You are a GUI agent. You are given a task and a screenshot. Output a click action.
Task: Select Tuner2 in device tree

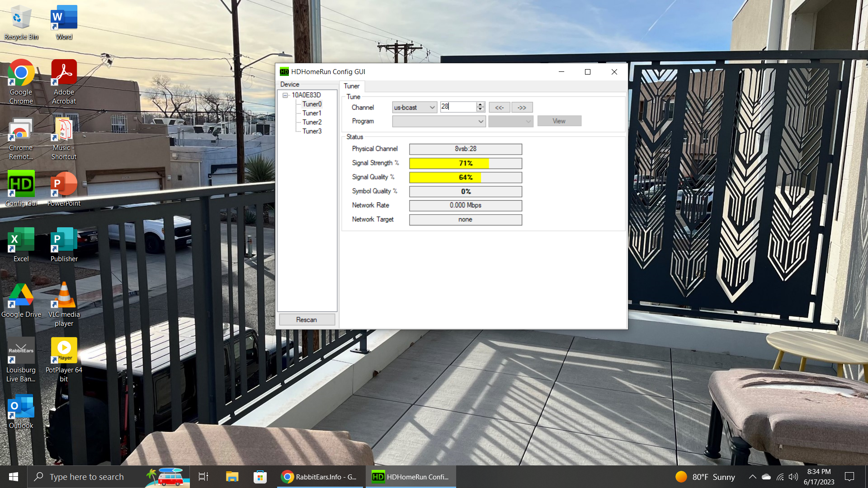(312, 122)
